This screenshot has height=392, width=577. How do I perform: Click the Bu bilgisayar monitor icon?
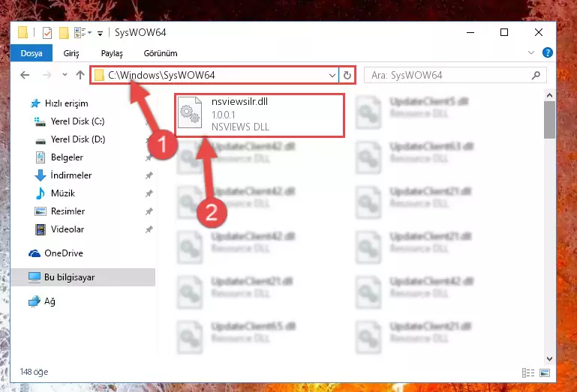tap(35, 277)
